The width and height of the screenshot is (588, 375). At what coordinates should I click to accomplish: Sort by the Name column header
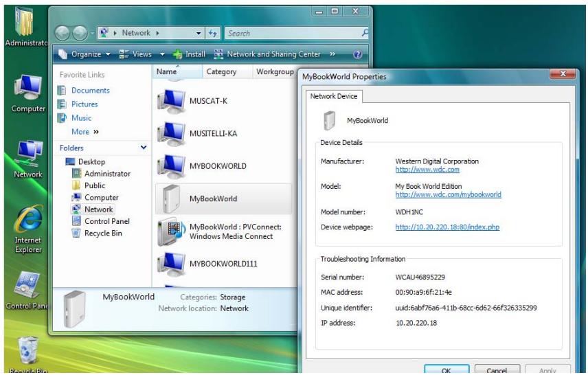(x=177, y=71)
